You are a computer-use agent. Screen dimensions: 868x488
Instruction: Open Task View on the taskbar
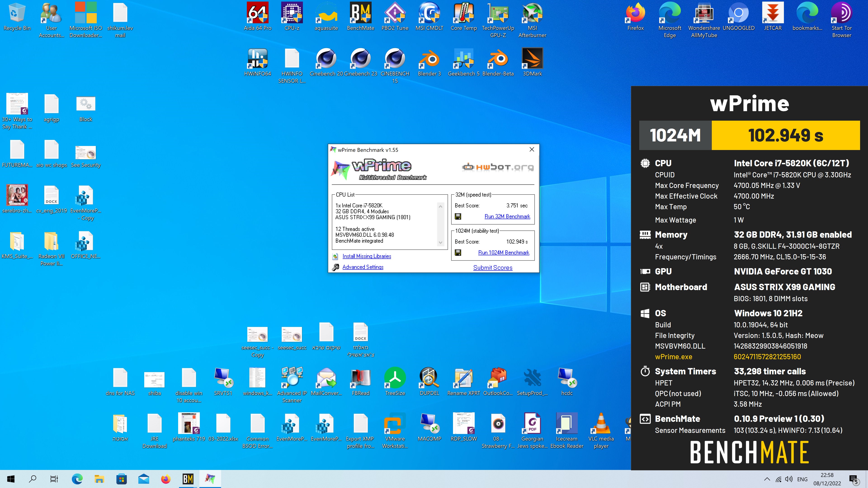54,479
